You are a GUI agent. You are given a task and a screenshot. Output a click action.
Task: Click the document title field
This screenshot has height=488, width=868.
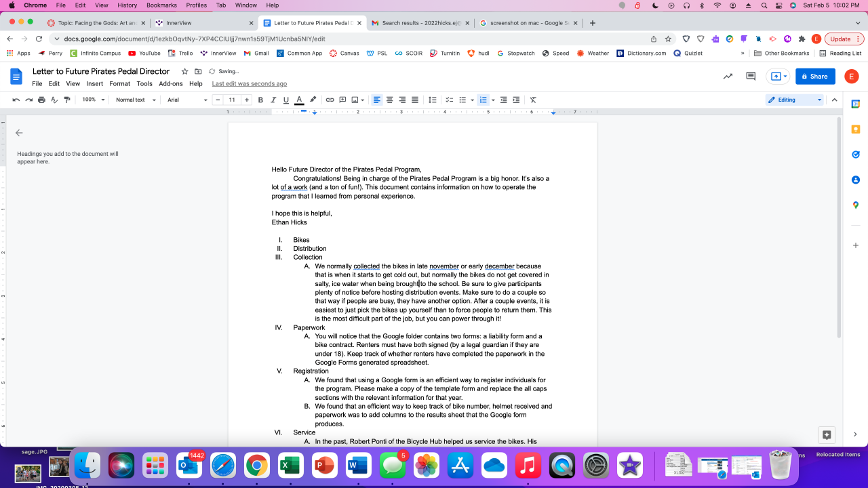(x=101, y=71)
